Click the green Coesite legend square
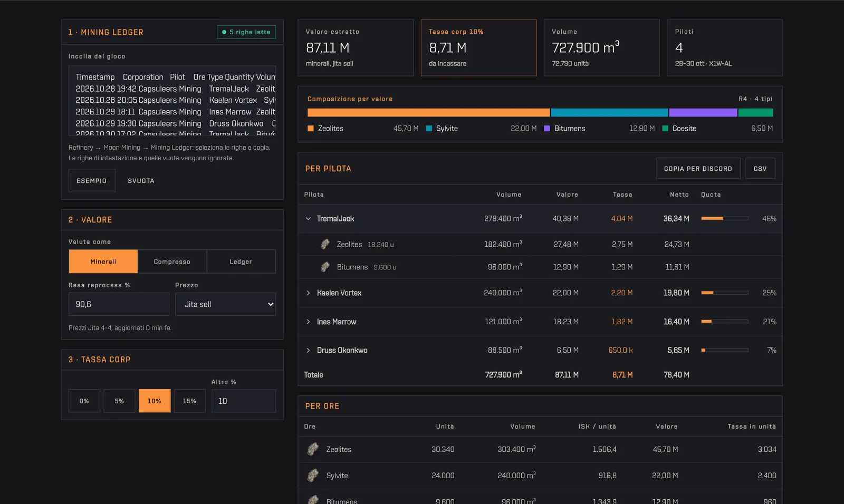Image resolution: width=844 pixels, height=504 pixels. coord(665,128)
